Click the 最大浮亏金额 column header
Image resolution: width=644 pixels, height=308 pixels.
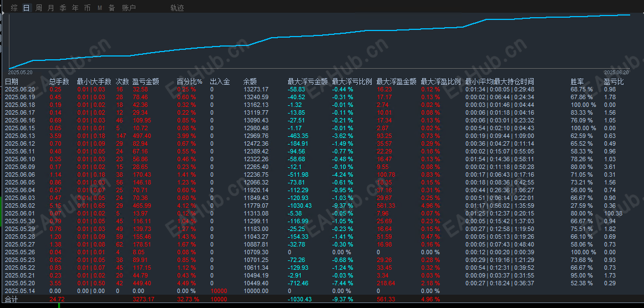click(308, 81)
